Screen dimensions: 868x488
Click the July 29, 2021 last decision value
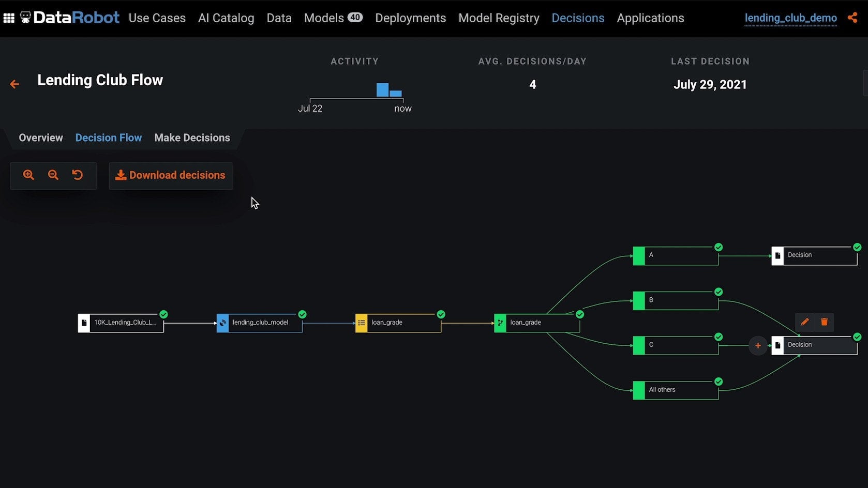click(x=710, y=84)
